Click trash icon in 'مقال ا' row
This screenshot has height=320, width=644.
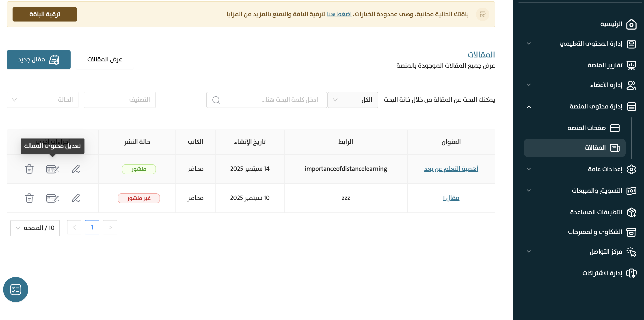[29, 198]
